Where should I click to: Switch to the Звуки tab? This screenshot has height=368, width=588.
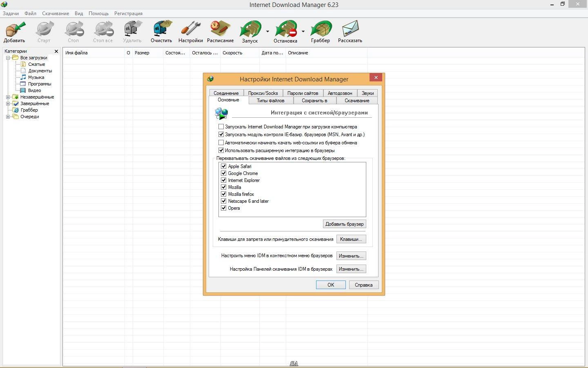(367, 93)
